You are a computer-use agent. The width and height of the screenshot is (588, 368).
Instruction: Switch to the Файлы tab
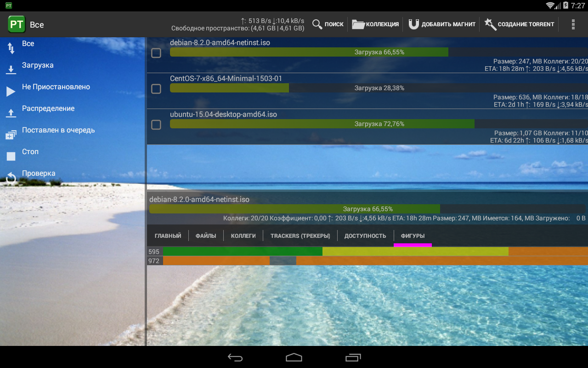tap(206, 236)
